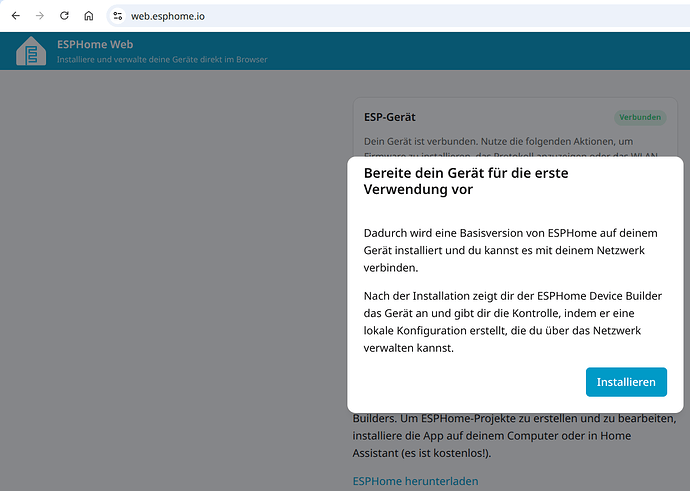Click the ESPHome house logo
The width and height of the screenshot is (690, 491).
(x=31, y=51)
